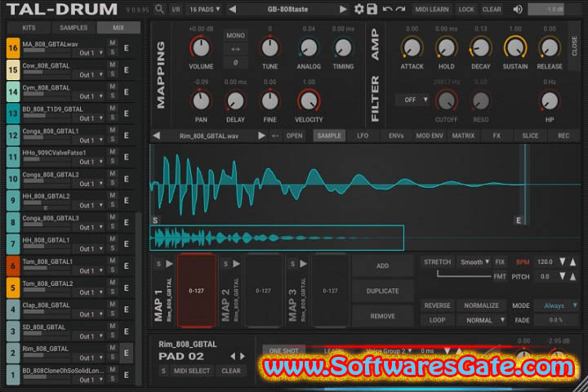The image size is (588, 392).
Task: Load next preset with right arrow
Action: pyautogui.click(x=343, y=9)
